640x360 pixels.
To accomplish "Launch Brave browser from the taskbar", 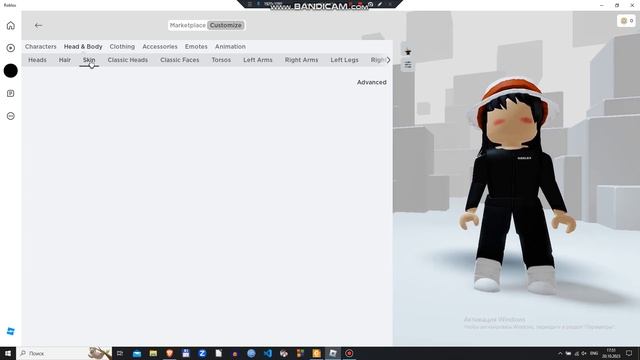I will coord(169,353).
